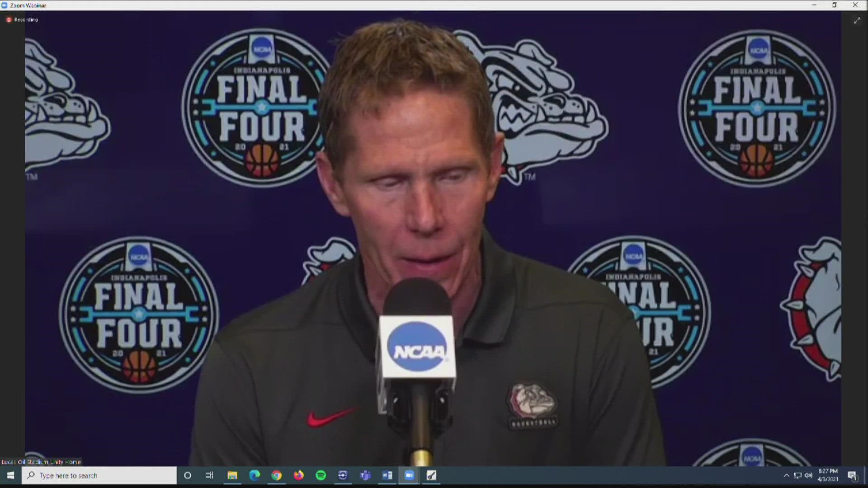Open Spotify from the taskbar
868x488 pixels.
(x=321, y=475)
